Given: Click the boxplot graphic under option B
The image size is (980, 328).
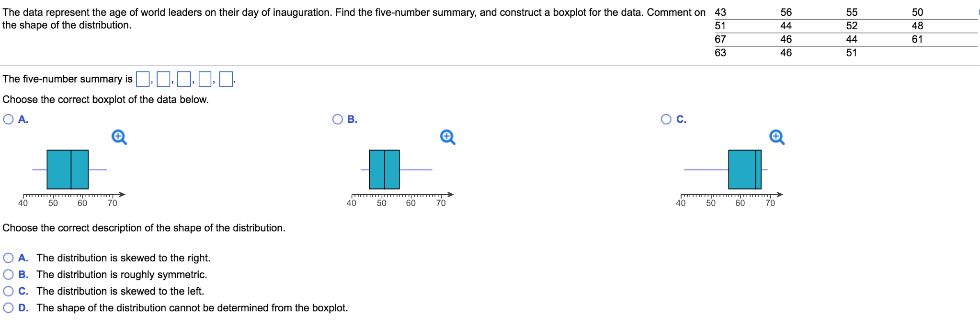Looking at the screenshot, I should 383,170.
